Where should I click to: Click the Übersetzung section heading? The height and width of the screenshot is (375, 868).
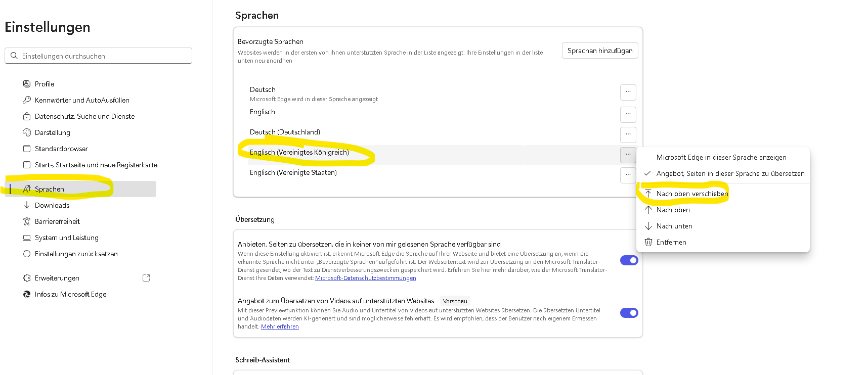[255, 219]
